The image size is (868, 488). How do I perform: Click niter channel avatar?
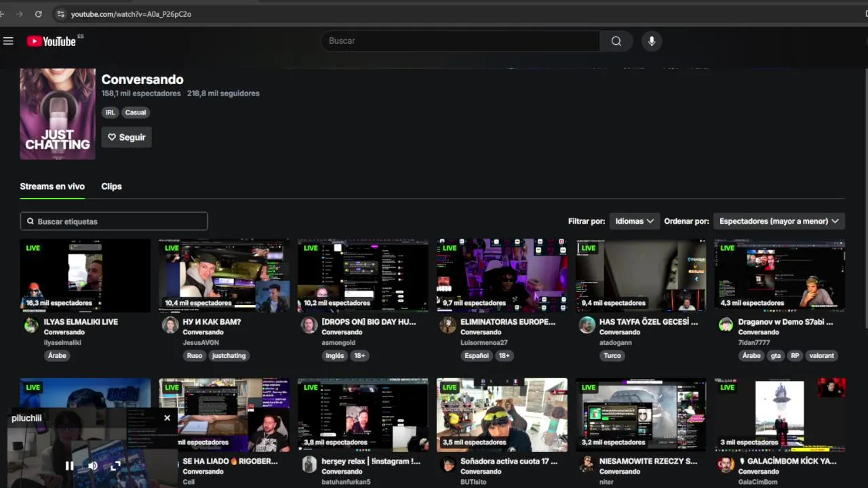click(x=587, y=464)
